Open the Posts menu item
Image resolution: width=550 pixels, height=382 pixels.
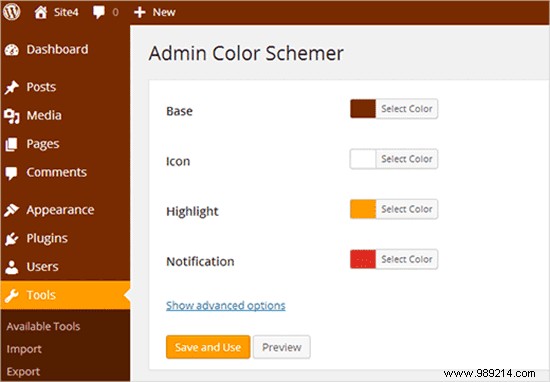(x=65, y=87)
